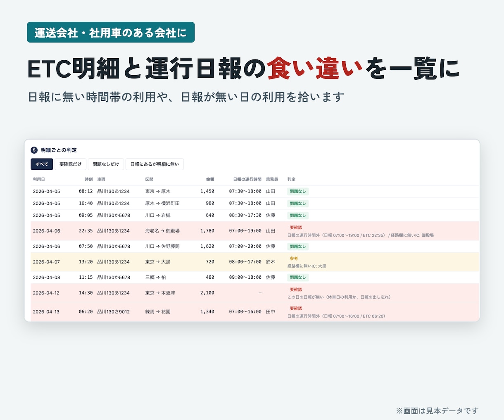The image size is (504, 420).
Task: Click the 時刻 column header
Action: tap(88, 179)
